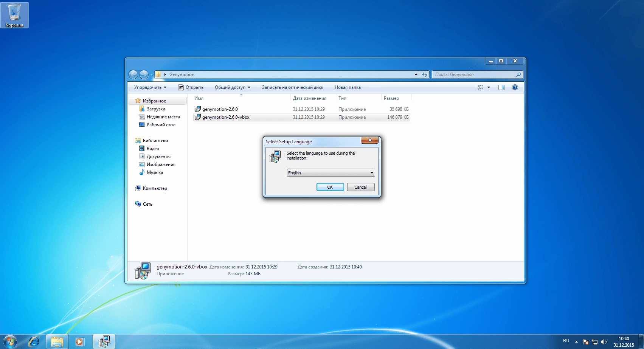Create folder with Новая папка
The height and width of the screenshot is (349, 644).
348,87
